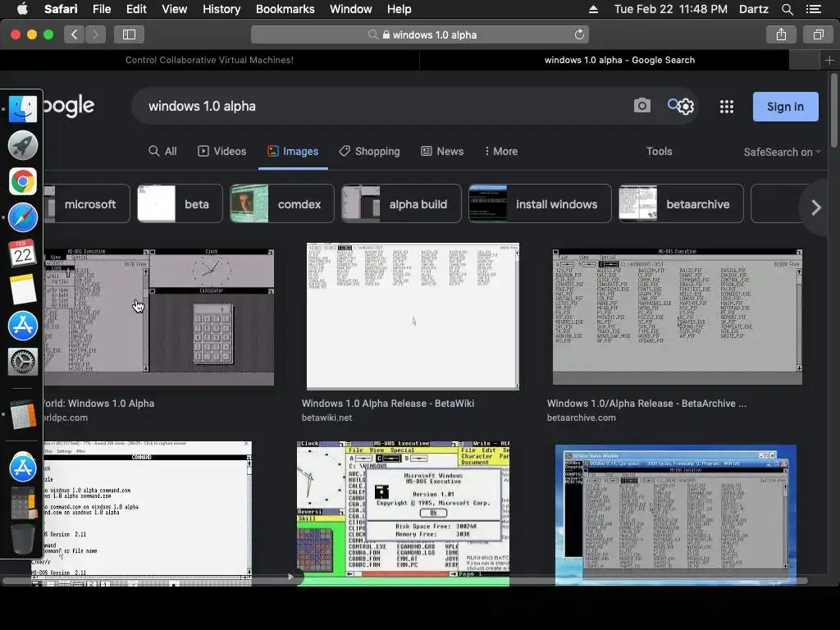
Task: Select the All search tab
Action: click(162, 151)
